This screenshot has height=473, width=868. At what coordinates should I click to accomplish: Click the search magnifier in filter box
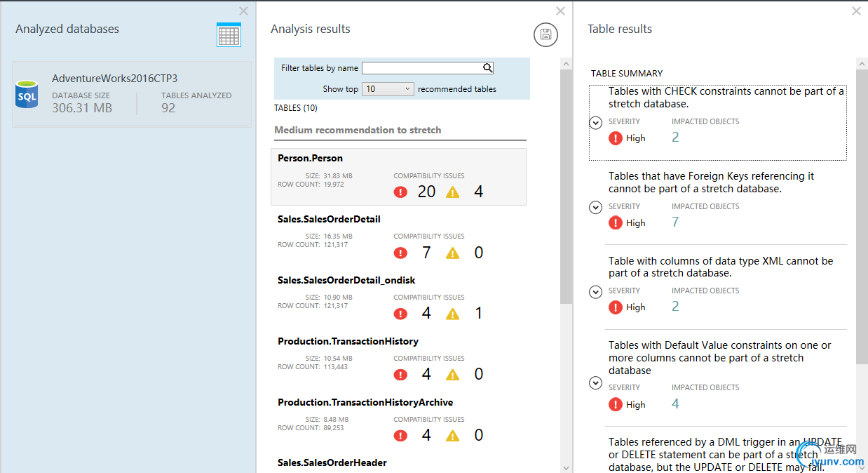(488, 68)
